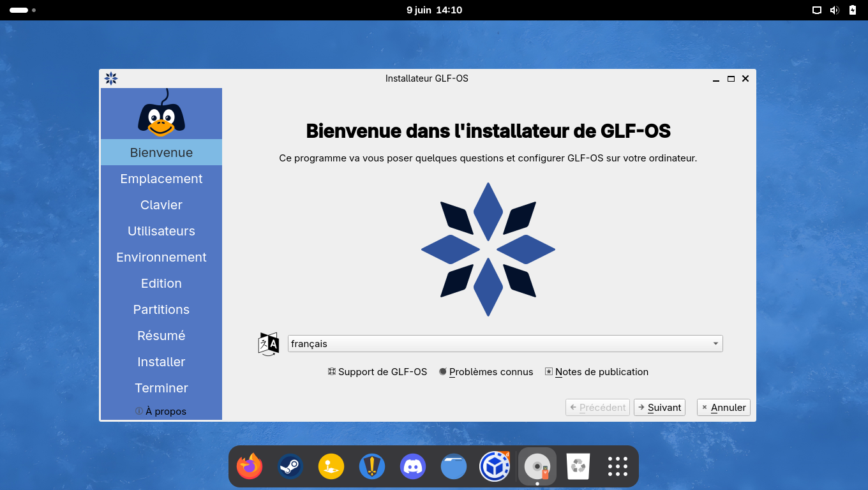Click the 'Ce programme va vous poser' description
Image resolution: width=868 pixels, height=490 pixels.
[x=488, y=158]
